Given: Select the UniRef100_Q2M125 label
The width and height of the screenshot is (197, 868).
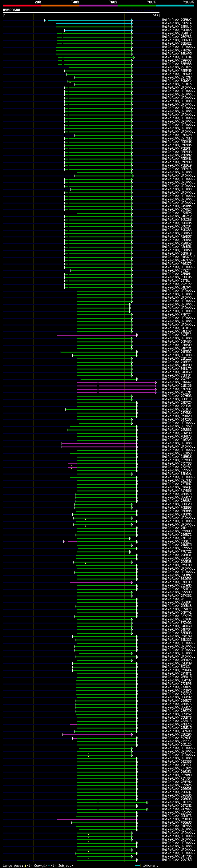Looking at the screenshot, I should (x=177, y=358).
